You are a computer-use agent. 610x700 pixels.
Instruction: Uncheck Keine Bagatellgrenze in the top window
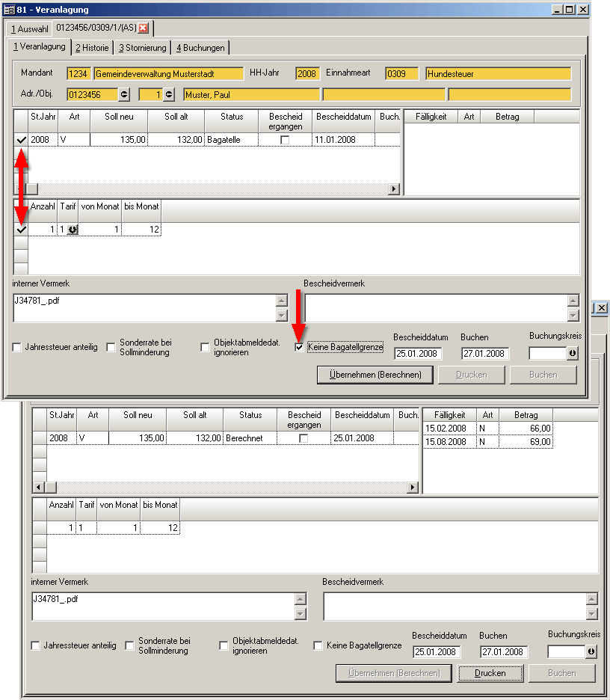300,348
